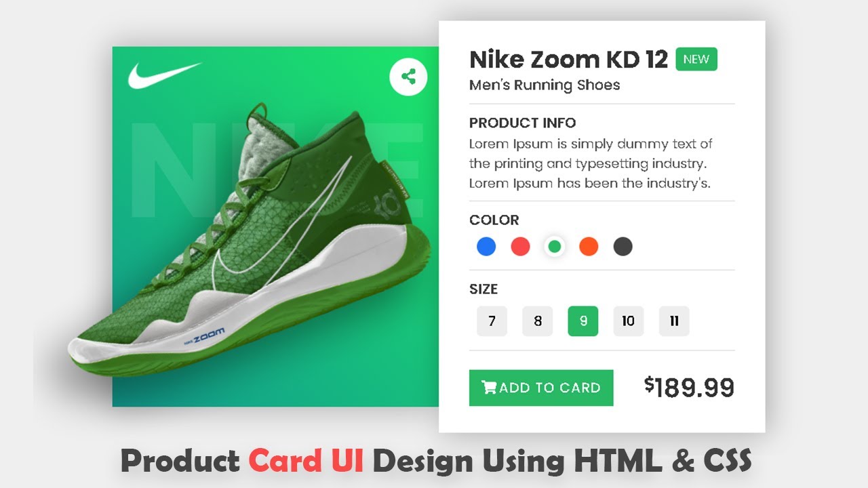The width and height of the screenshot is (868, 488).
Task: Select the dark gray color swatch
Action: [623, 246]
